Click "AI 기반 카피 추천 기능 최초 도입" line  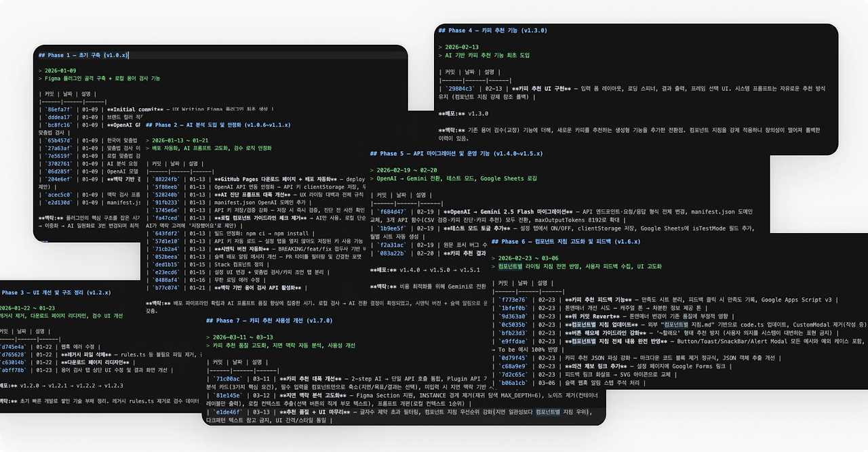488,56
